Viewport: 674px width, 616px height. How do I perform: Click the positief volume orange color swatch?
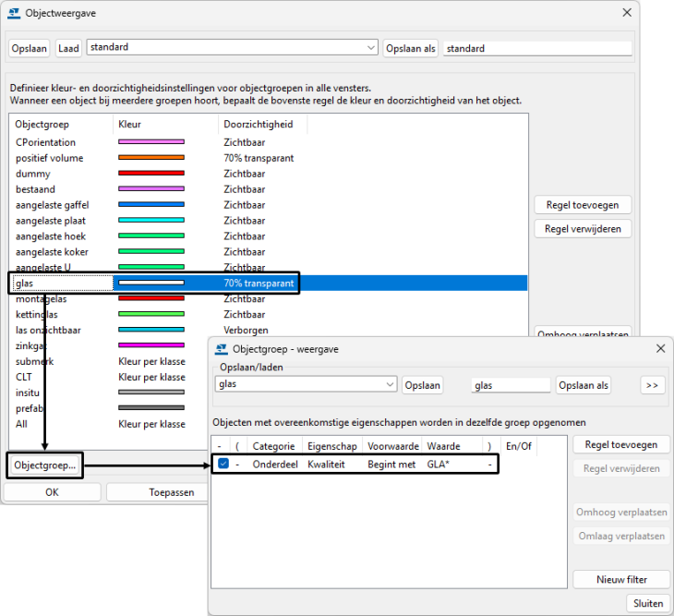click(151, 158)
